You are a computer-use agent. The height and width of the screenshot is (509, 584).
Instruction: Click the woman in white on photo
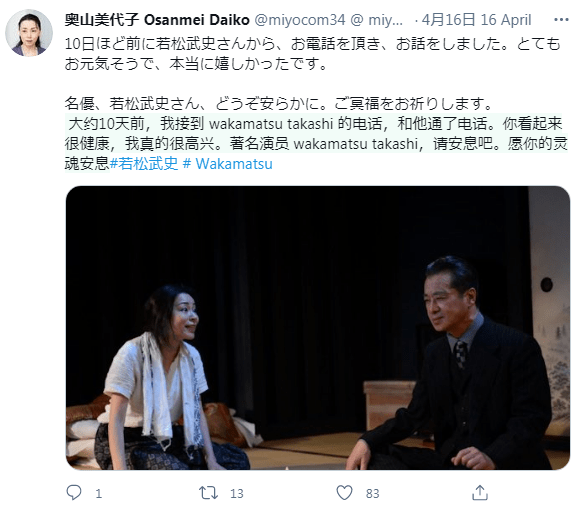[164, 378]
